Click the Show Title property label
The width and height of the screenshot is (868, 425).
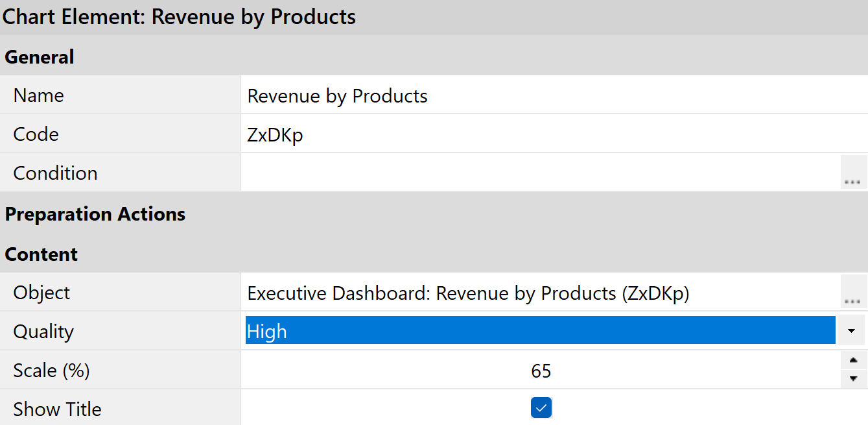point(57,409)
